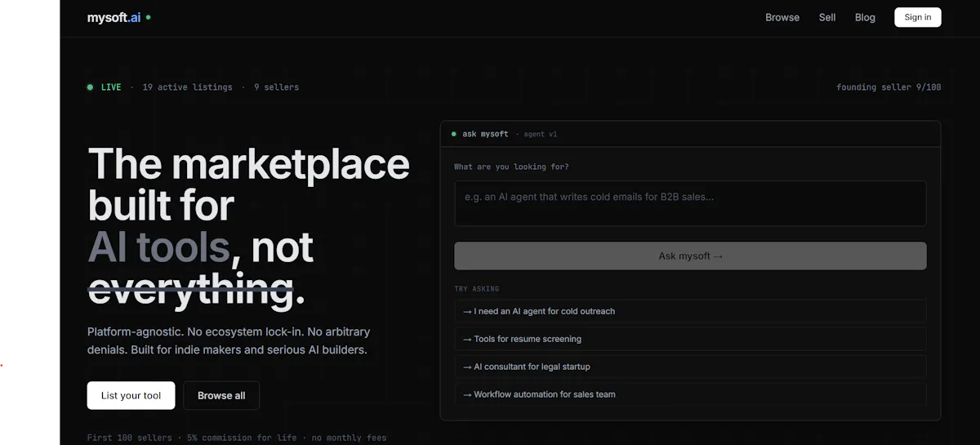Focus the 'What are you looking for' text box
This screenshot has width=980, height=445.
coord(690,203)
